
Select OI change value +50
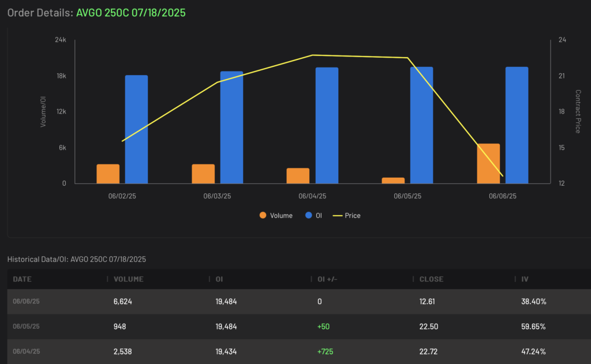tap(323, 327)
